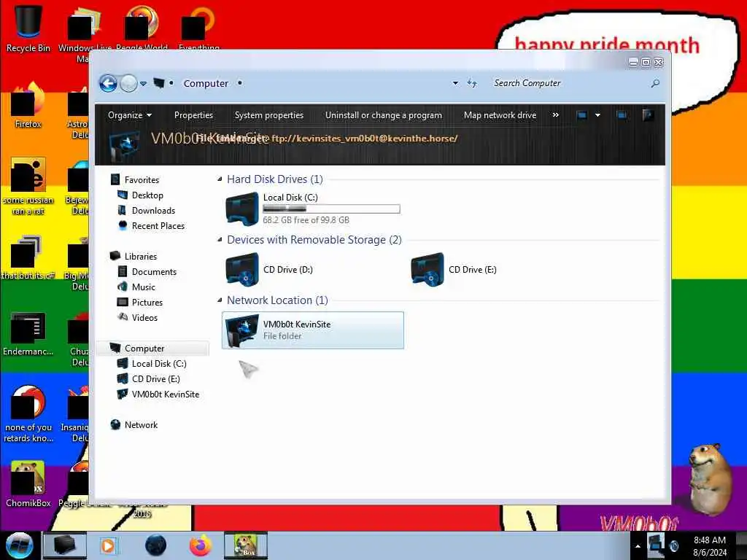This screenshot has height=560, width=747.
Task: Maximize the Computer window
Action: 646,63
